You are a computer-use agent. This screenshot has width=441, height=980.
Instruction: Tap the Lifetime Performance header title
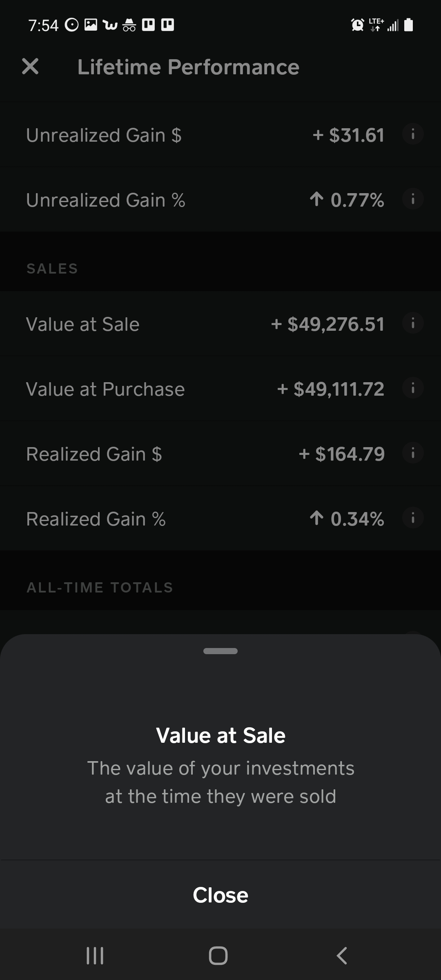tap(188, 67)
